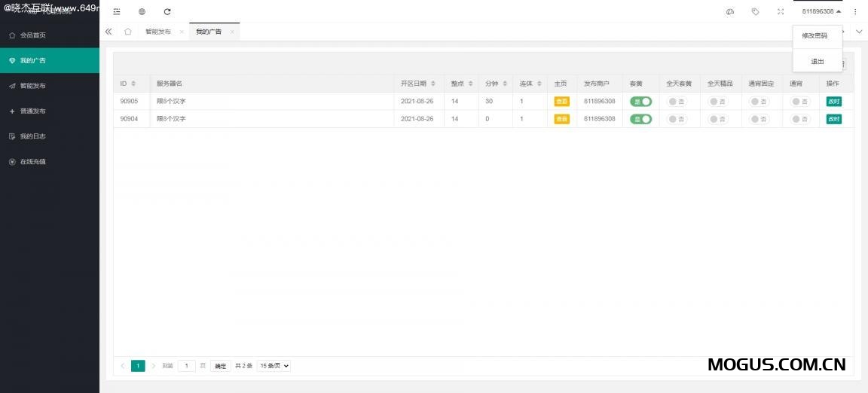
Task: Click the refresh icon in header
Action: (167, 11)
